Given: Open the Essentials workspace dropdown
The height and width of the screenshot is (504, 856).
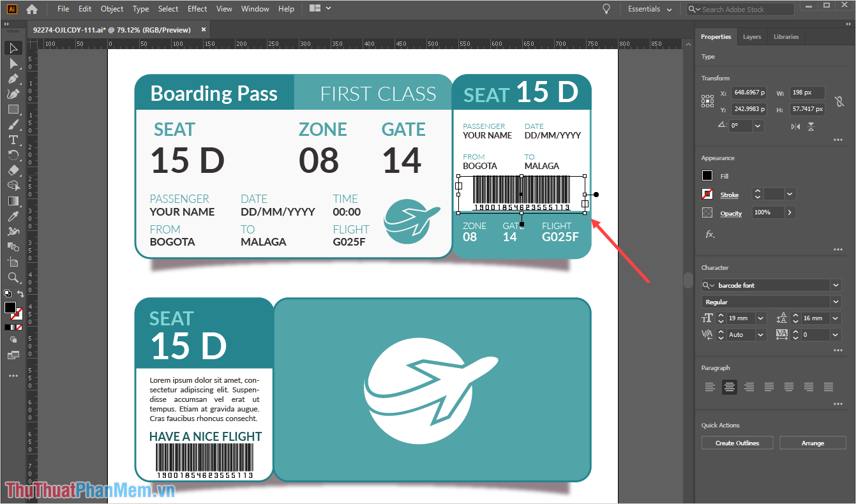Looking at the screenshot, I should [x=650, y=9].
